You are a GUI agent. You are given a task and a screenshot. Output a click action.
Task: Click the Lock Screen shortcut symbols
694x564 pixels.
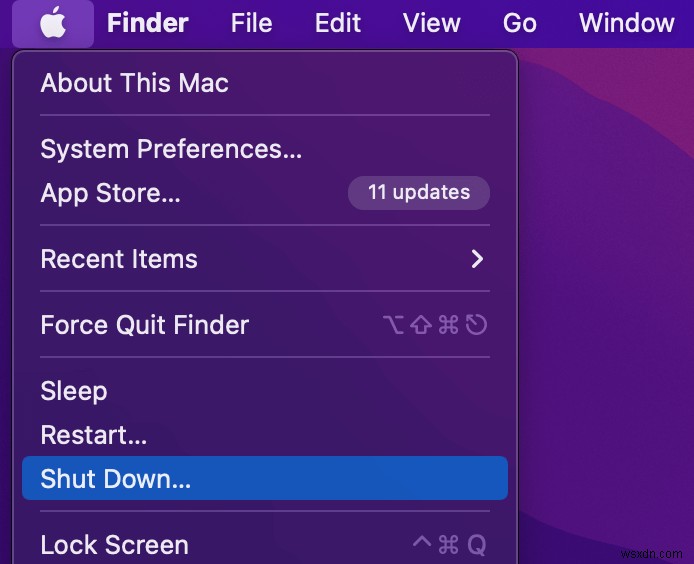[x=450, y=545]
